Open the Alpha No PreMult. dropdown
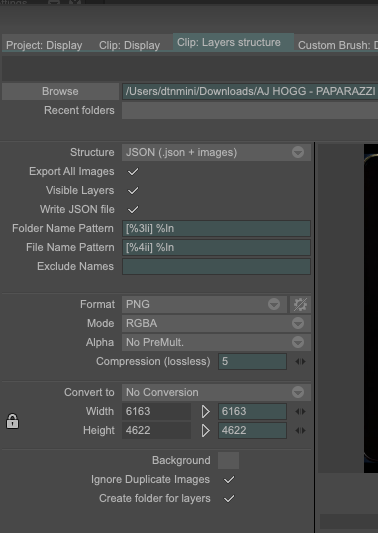The height and width of the screenshot is (533, 378). [x=216, y=342]
